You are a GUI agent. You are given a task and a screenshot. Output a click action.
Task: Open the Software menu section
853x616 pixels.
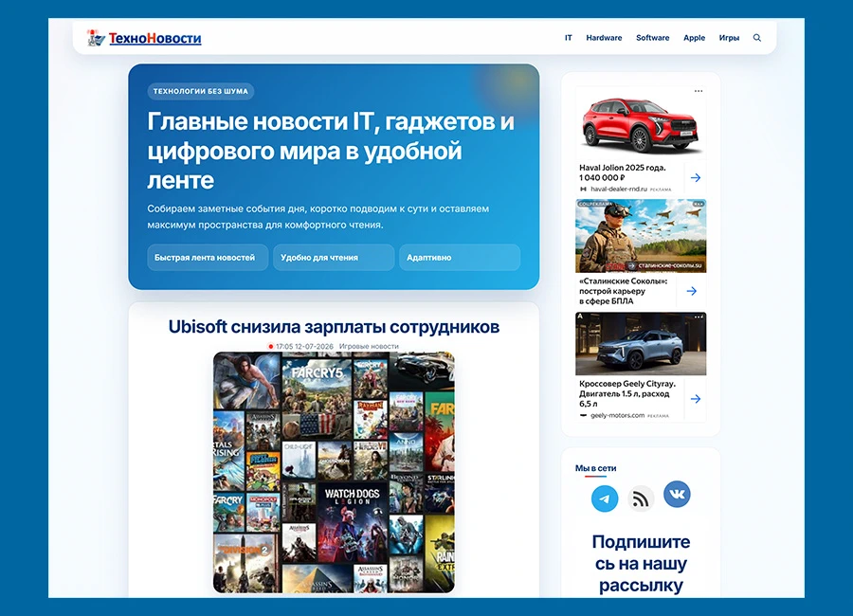coord(652,38)
